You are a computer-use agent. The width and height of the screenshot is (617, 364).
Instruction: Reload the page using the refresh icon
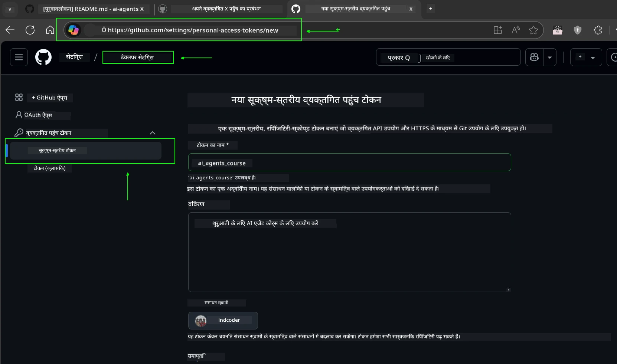point(30,30)
